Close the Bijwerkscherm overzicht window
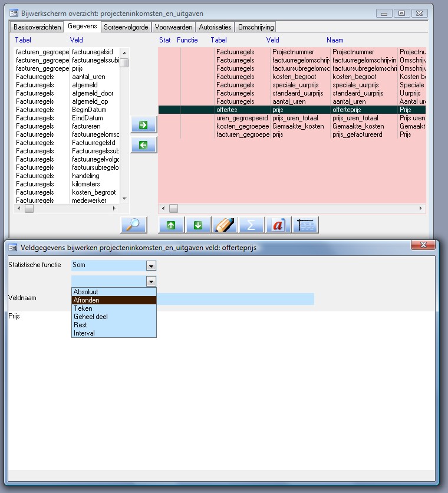The image size is (448, 493). pos(419,13)
